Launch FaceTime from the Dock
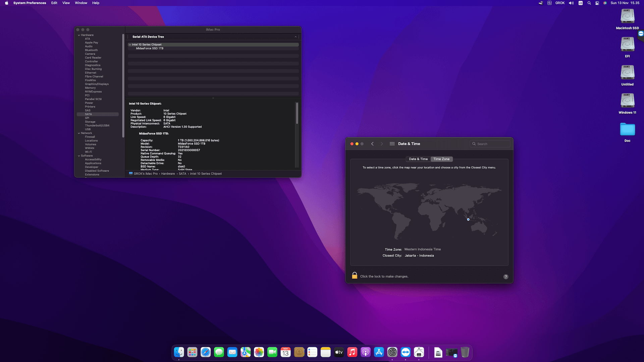Image resolution: width=644 pixels, height=362 pixels. (272, 352)
